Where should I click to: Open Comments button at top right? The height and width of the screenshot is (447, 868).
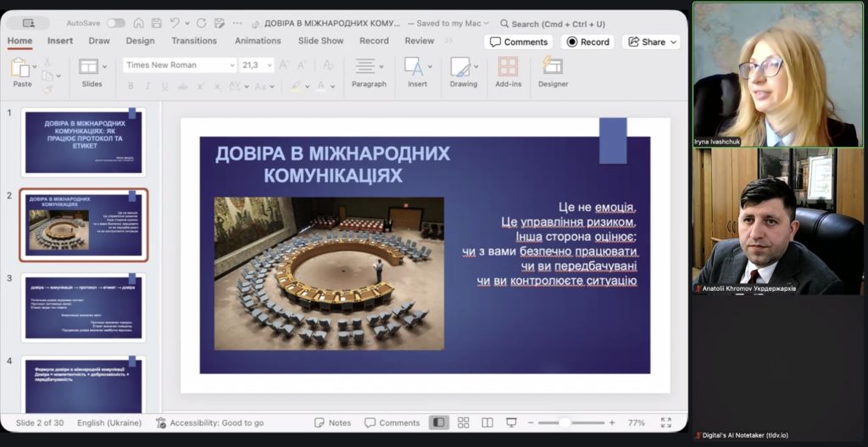click(518, 42)
